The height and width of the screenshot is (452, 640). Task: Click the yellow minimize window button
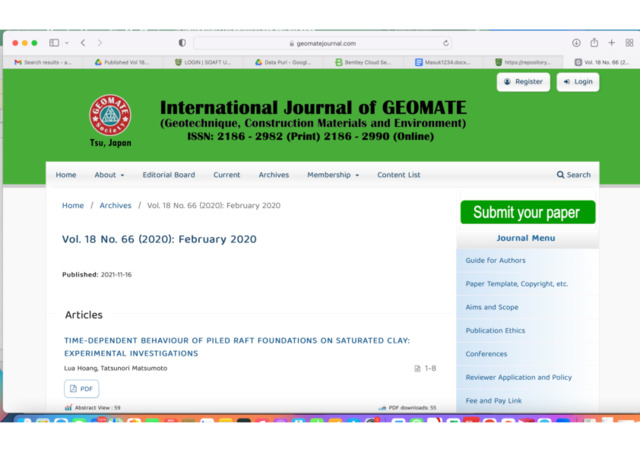25,43
